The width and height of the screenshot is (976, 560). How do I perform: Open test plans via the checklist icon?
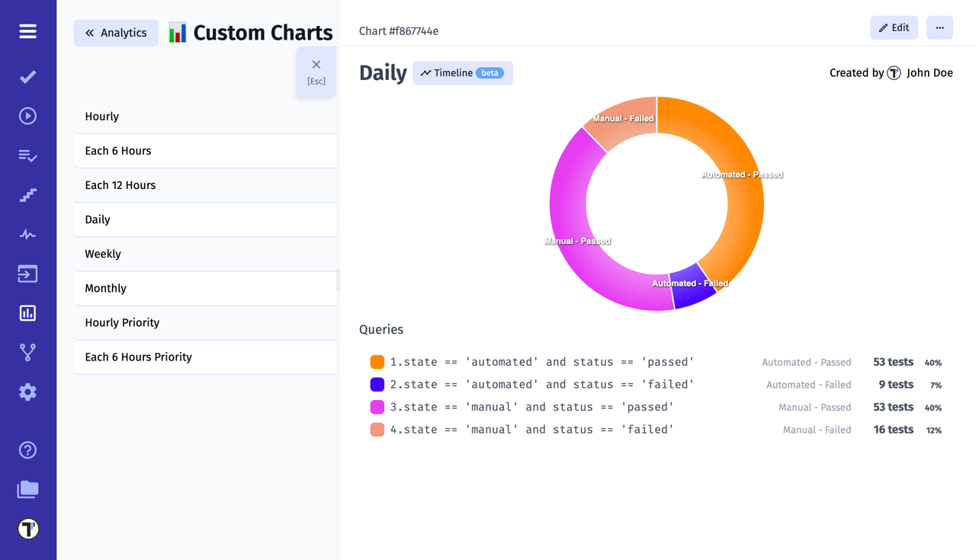pyautogui.click(x=27, y=155)
